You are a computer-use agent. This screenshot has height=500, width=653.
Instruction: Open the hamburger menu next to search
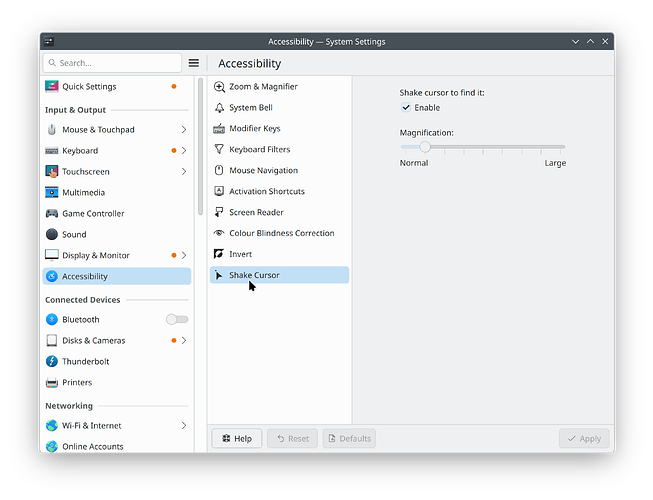tap(194, 63)
